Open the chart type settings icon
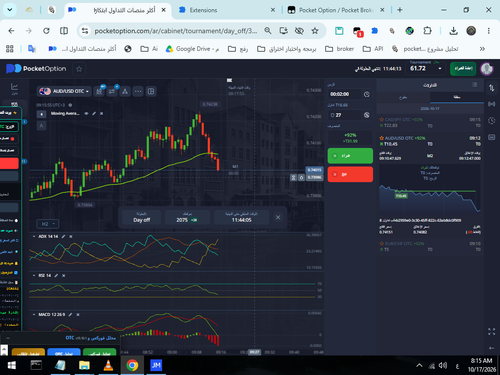Screen dimensions: 500x375 (x=99, y=91)
